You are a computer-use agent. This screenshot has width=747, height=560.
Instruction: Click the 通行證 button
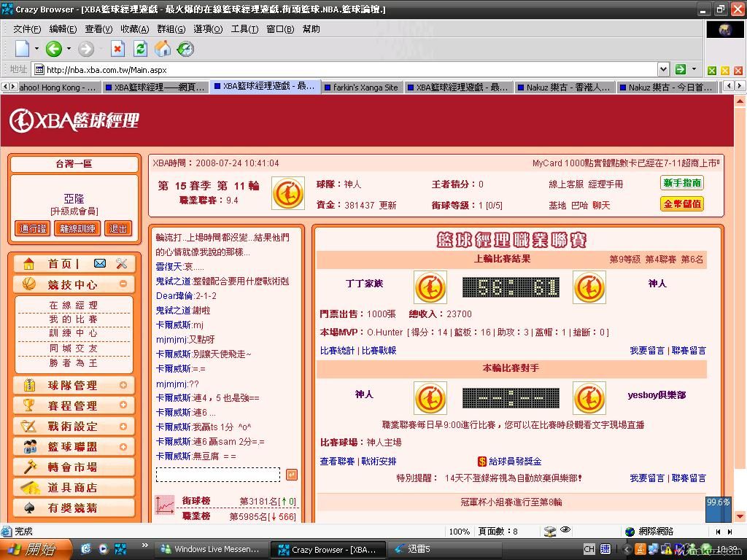[33, 228]
